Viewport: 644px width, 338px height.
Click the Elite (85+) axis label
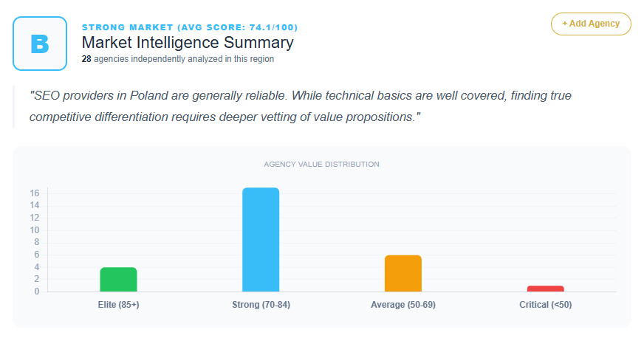(x=119, y=305)
